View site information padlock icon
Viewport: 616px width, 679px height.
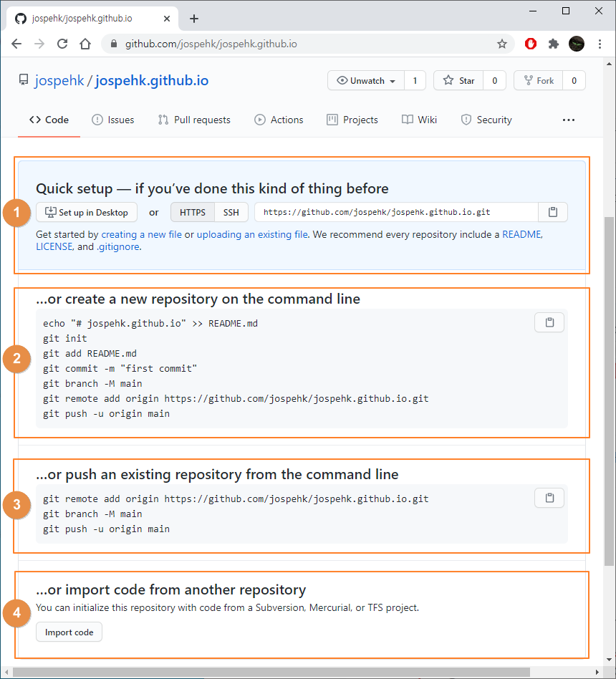[x=113, y=44]
